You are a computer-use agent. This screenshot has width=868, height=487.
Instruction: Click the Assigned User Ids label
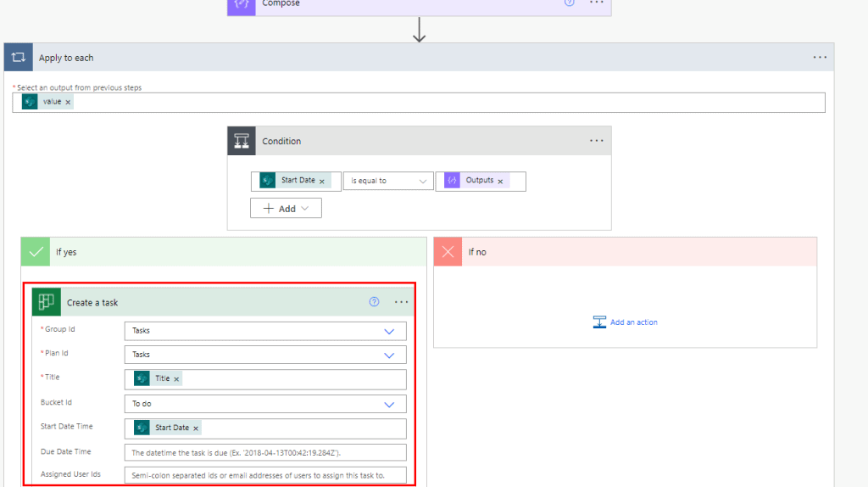click(x=70, y=474)
